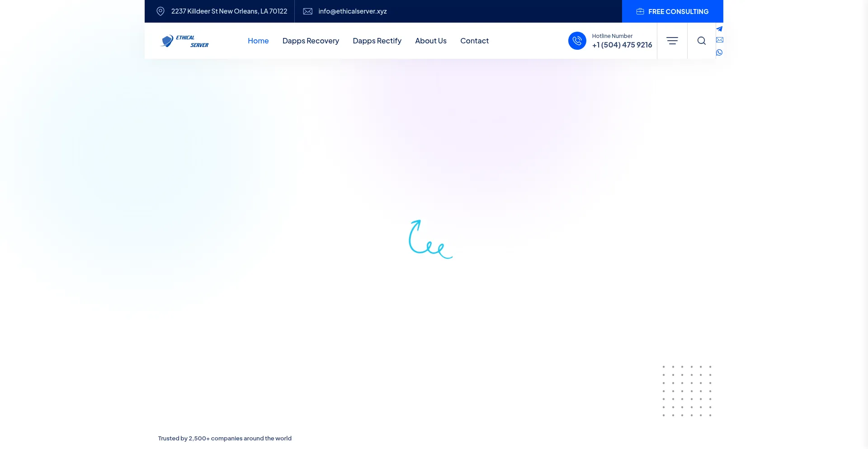Click the small mail icon on right edge
This screenshot has width=868, height=449.
[719, 40]
